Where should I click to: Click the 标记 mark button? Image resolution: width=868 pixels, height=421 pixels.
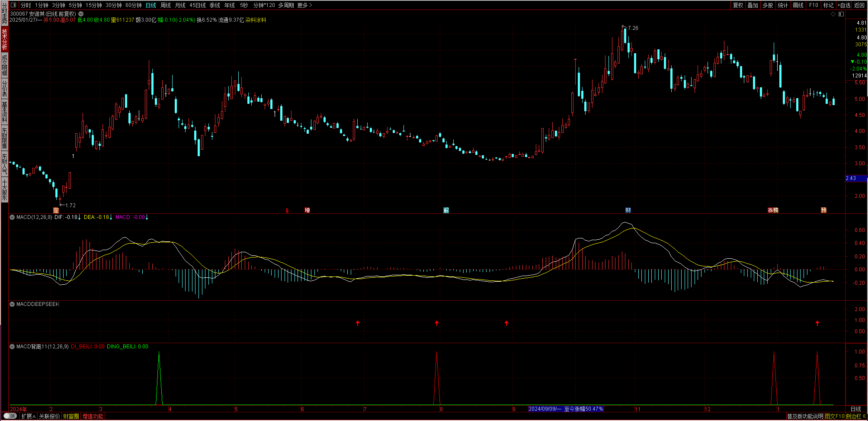click(828, 5)
